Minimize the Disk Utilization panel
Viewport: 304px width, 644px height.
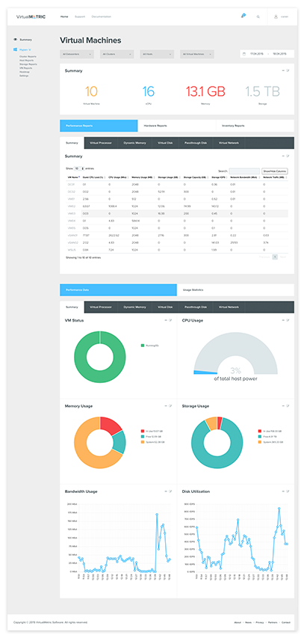(x=283, y=491)
